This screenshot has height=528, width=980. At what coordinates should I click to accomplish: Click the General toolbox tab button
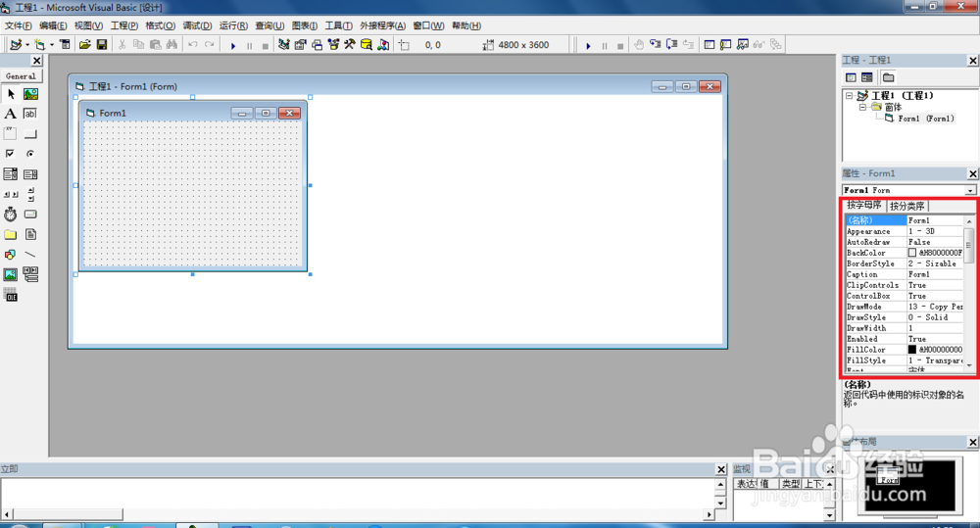click(21, 76)
